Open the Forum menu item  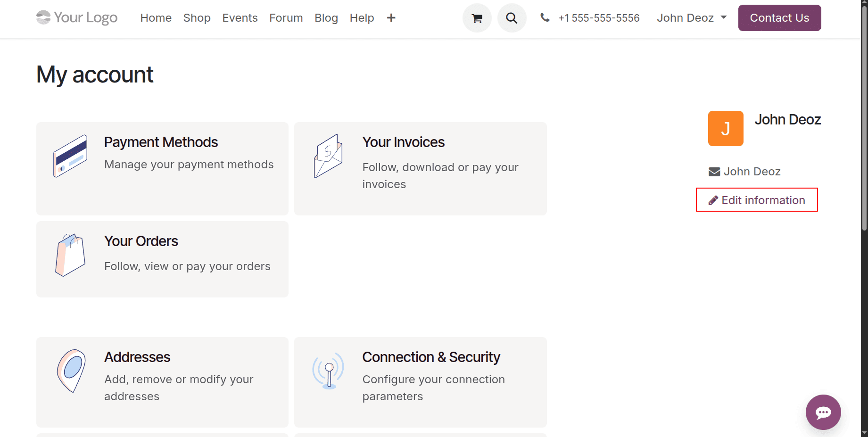click(x=286, y=18)
